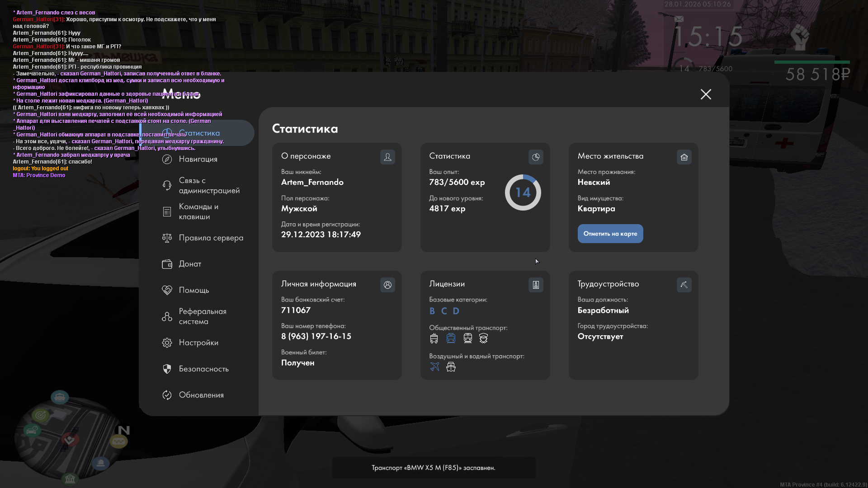This screenshot has width=868, height=488.
Task: Click the profile icon in О персонаже card
Action: 387,157
